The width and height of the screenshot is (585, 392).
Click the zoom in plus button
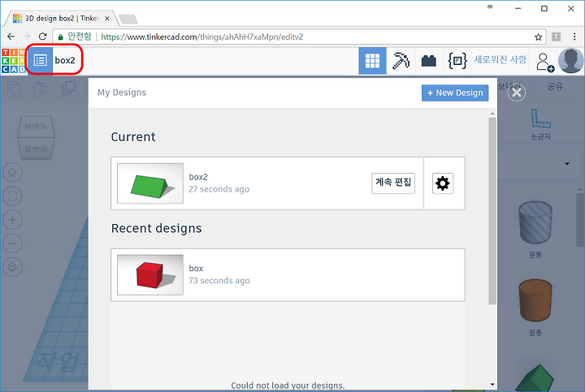pos(12,220)
